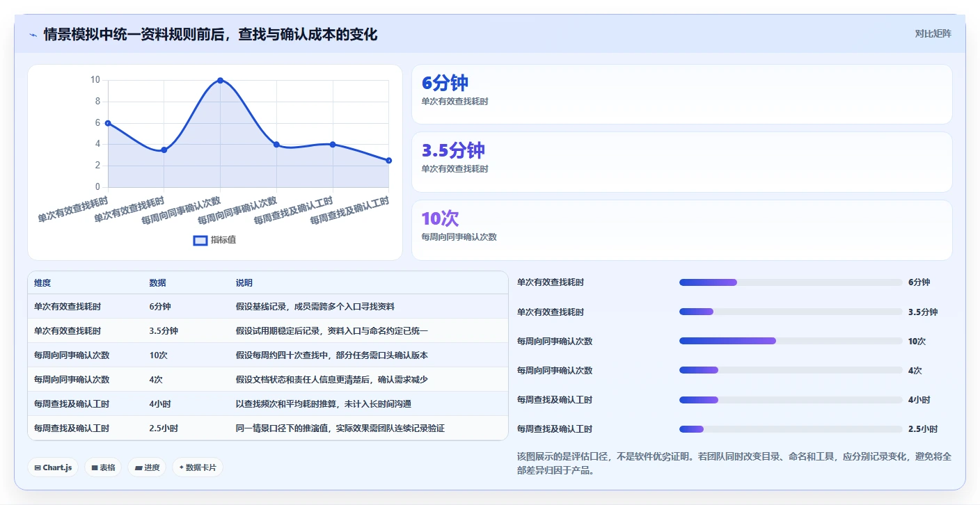The image size is (980, 505).
Task: Click the 10次 cell in the table
Action: [x=158, y=355]
